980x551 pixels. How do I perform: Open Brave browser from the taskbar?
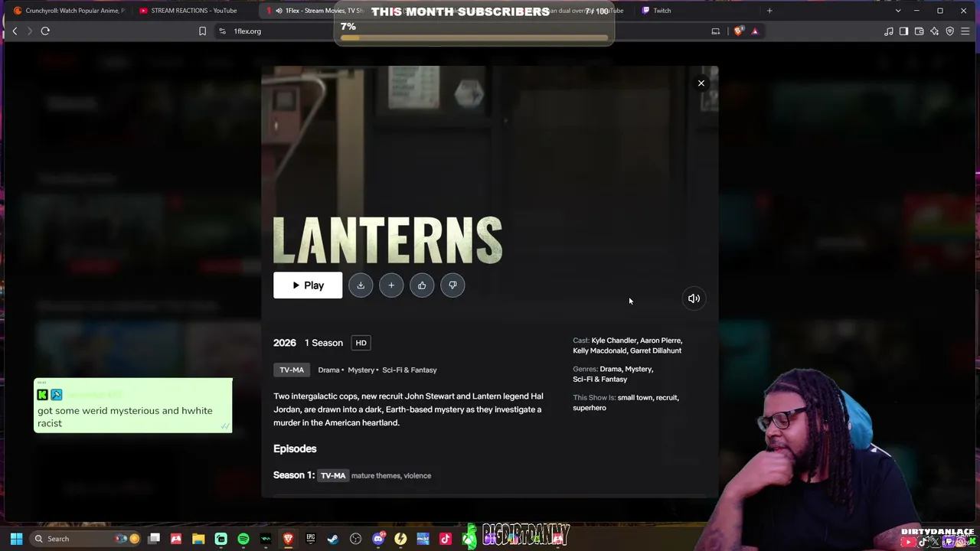pyautogui.click(x=288, y=539)
